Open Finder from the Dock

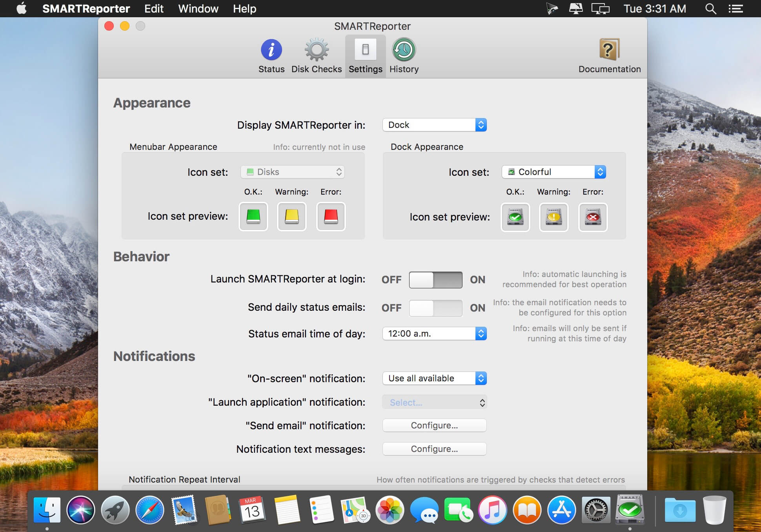[x=47, y=510]
